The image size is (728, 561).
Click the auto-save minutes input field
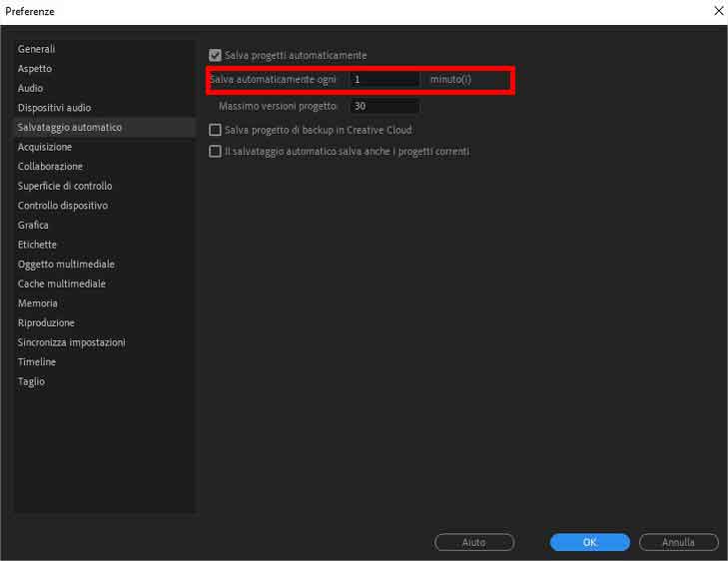[x=384, y=79]
